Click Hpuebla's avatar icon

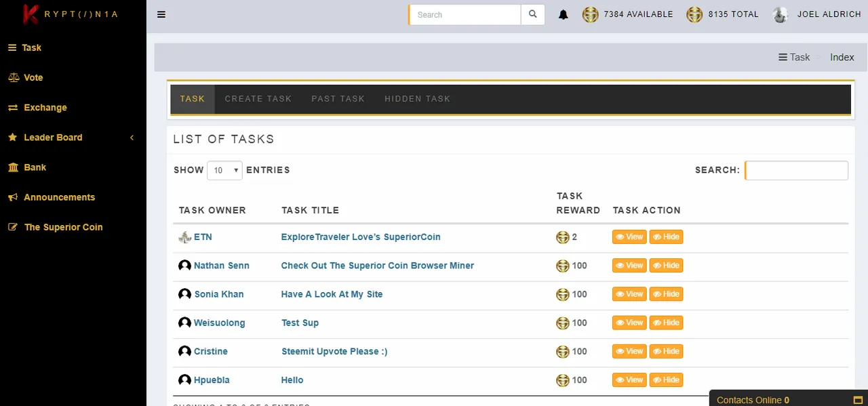184,380
